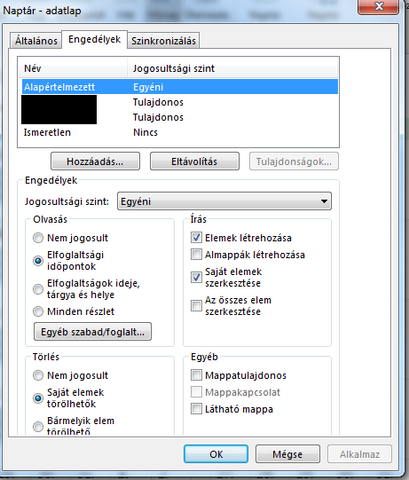Open the Jogosultsági szint dropdown
Viewport: 409px width, 480px height.
tap(224, 201)
